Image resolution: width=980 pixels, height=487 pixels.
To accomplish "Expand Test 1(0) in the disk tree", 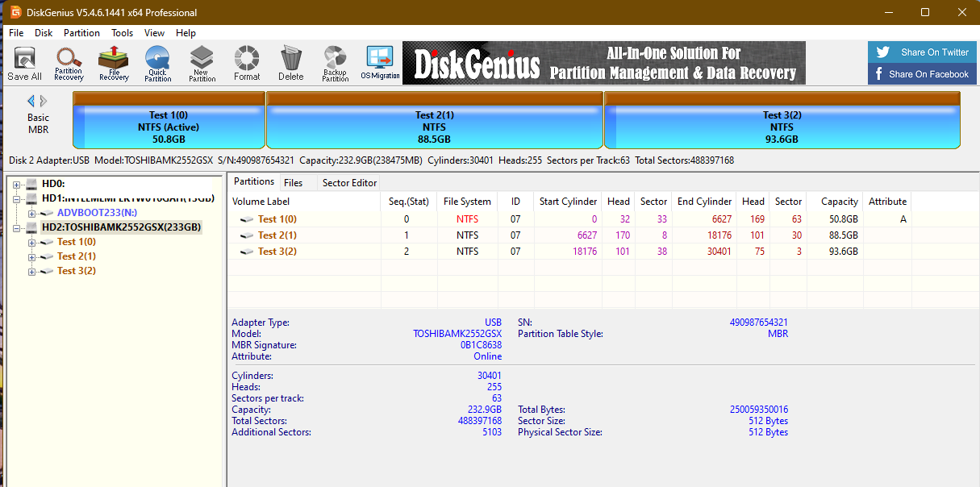I will pyautogui.click(x=31, y=242).
